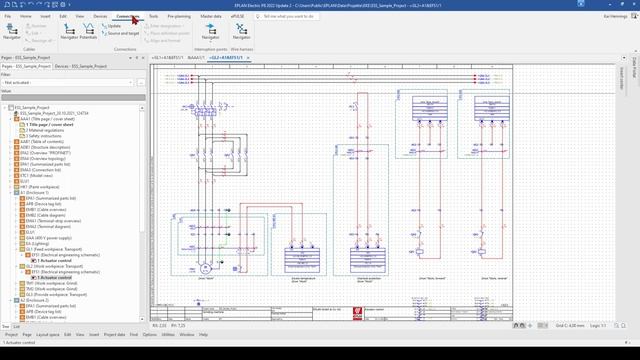
Task: Click the tree panel scroll down arrow
Action: pyautogui.click(x=142, y=319)
